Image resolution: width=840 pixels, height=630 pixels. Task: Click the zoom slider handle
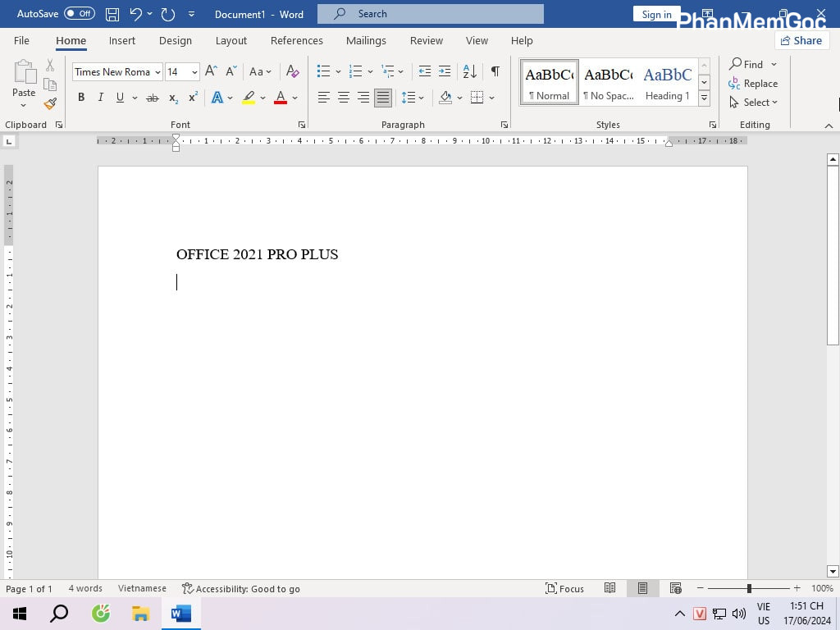click(749, 588)
